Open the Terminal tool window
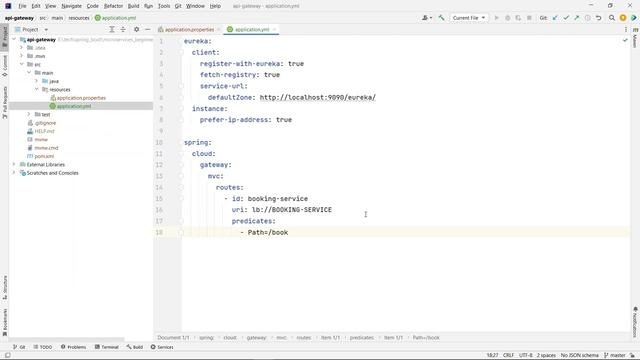Image resolution: width=640 pixels, height=360 pixels. click(107, 347)
